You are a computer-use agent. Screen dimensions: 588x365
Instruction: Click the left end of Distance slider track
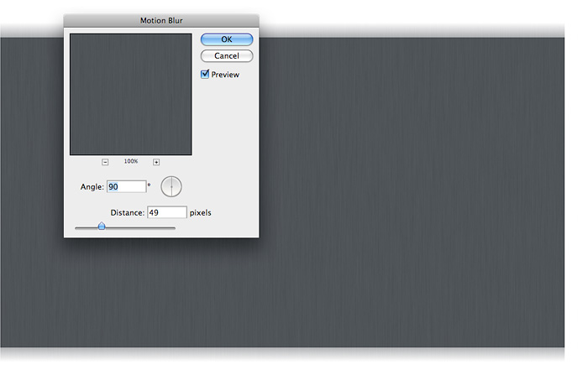pos(77,227)
